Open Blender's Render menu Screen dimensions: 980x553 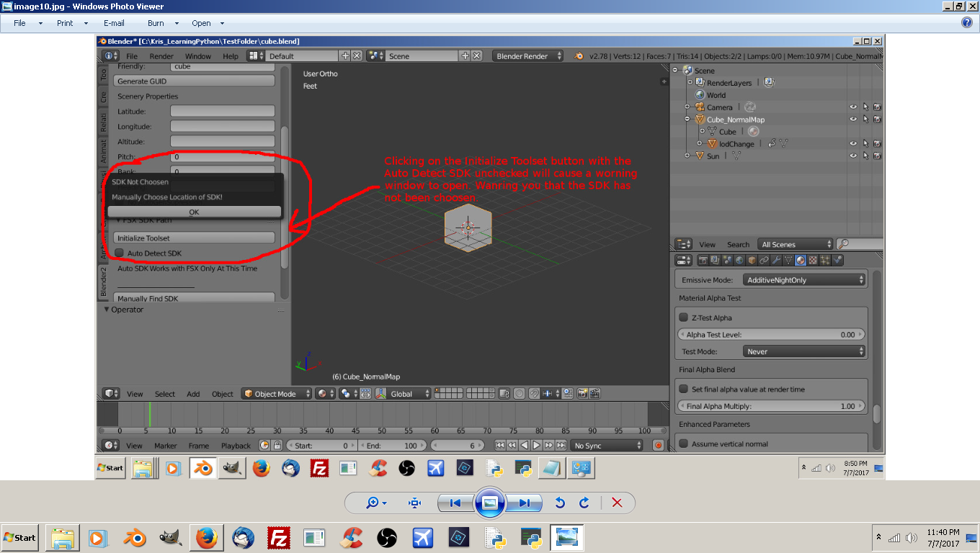pos(161,56)
